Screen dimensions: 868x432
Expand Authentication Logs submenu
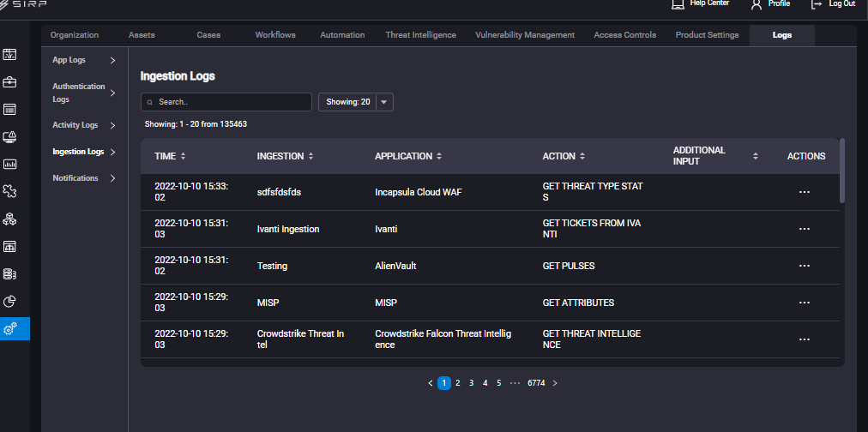pyautogui.click(x=112, y=93)
